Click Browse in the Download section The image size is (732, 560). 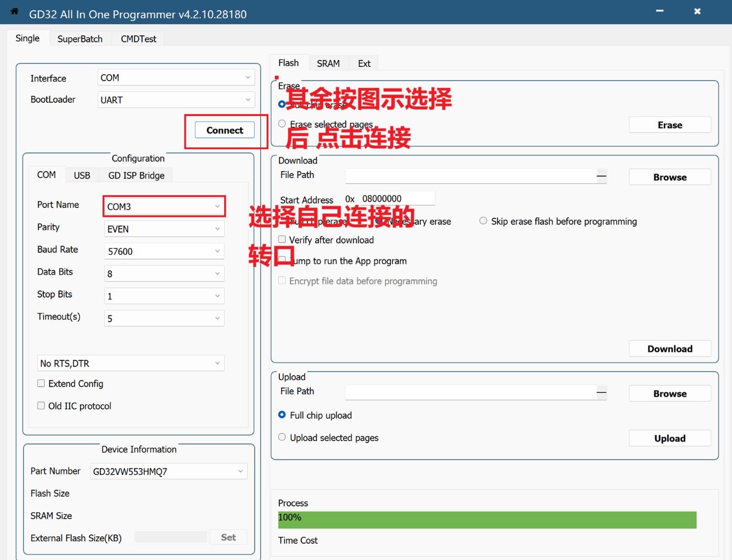[670, 177]
